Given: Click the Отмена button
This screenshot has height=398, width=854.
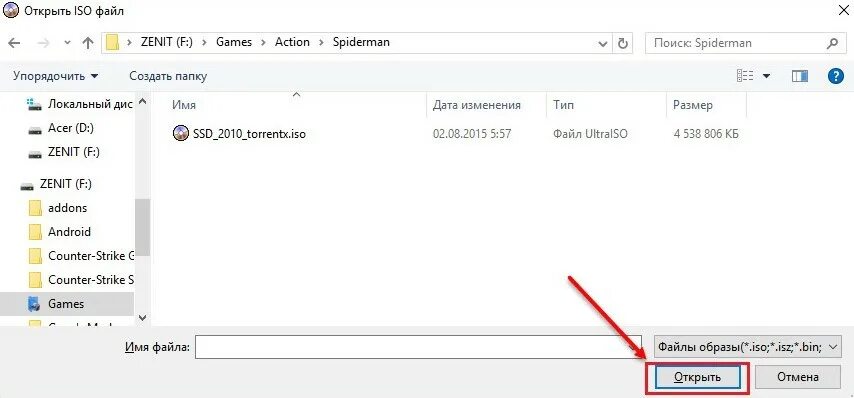Looking at the screenshot, I should click(x=797, y=377).
